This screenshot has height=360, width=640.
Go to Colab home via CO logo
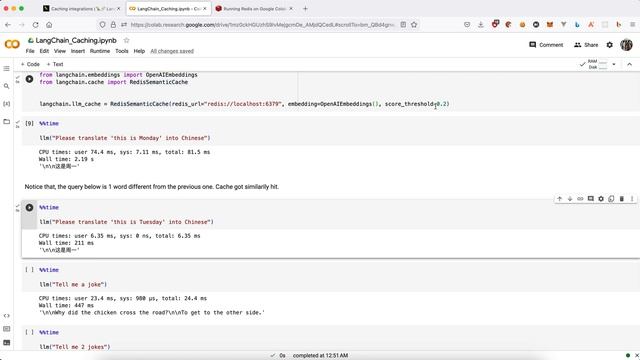pyautogui.click(x=12, y=44)
